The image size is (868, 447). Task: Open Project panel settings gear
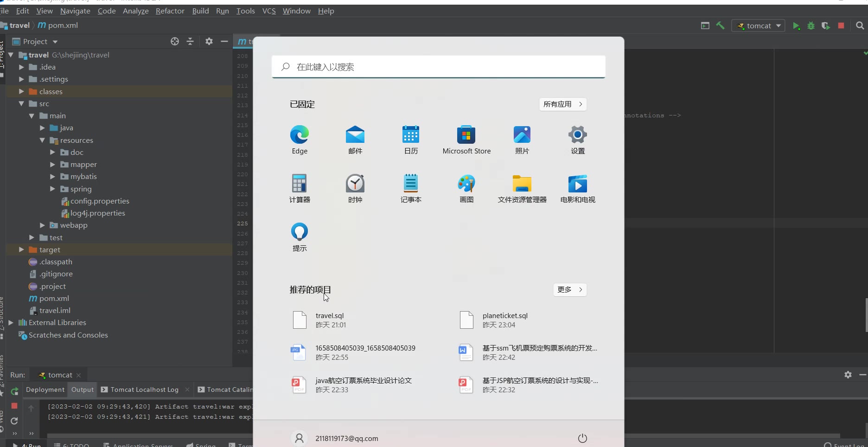coord(209,41)
